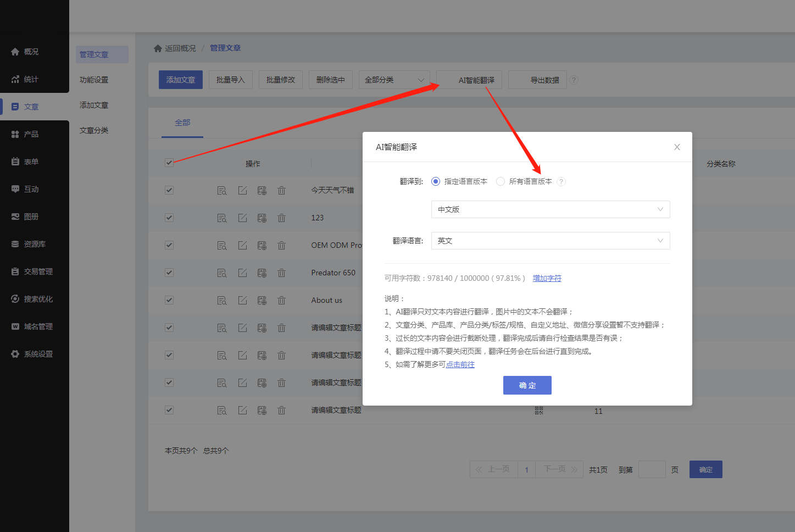Click edit icon for 今天天气不错 article

click(242, 191)
